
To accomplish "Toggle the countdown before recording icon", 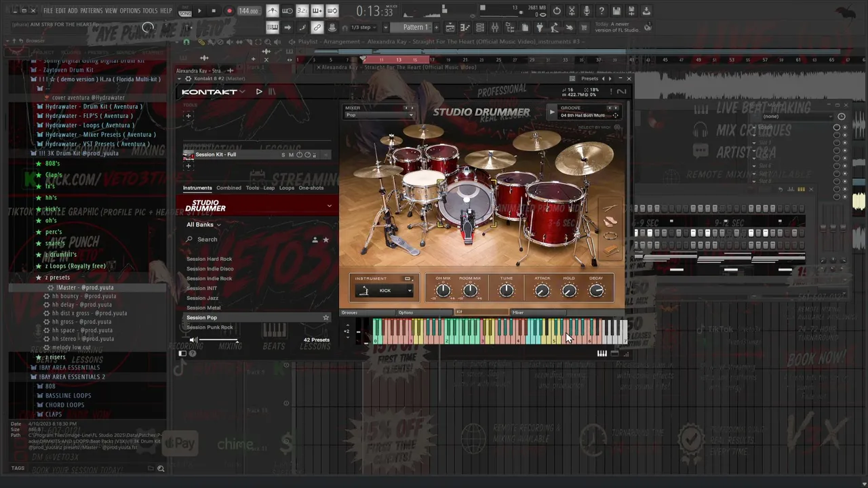I will (x=302, y=11).
